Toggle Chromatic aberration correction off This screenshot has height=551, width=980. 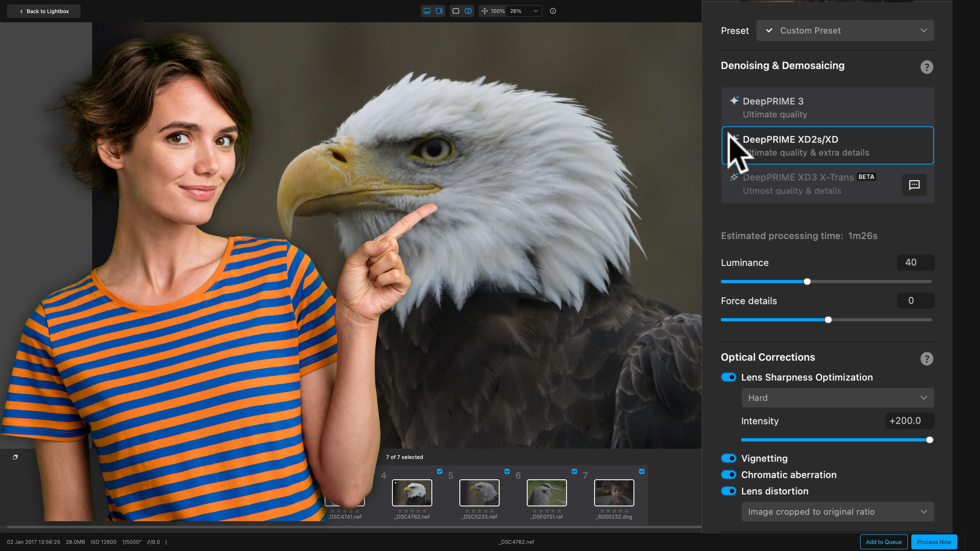728,474
